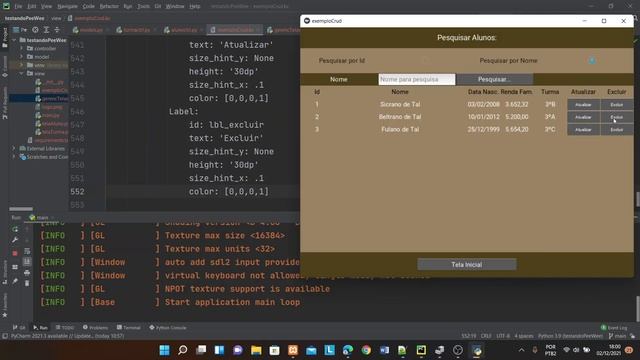This screenshot has height=360, width=640.
Task: Click the wrench settings icon in Run panel
Action: click(x=15, y=240)
